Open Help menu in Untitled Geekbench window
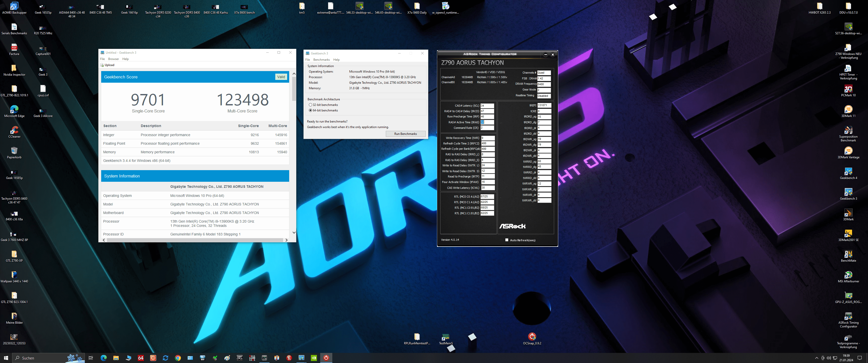The height and width of the screenshot is (363, 868). 125,59
